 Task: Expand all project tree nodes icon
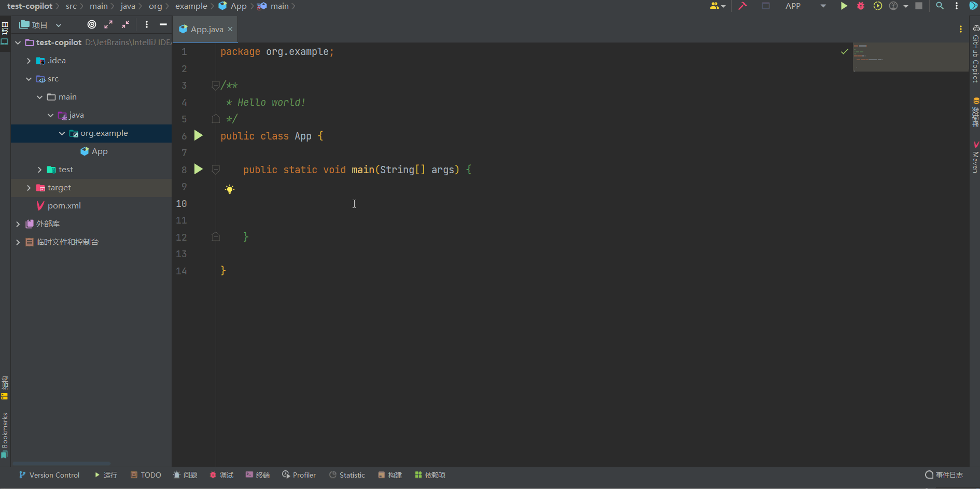(108, 24)
